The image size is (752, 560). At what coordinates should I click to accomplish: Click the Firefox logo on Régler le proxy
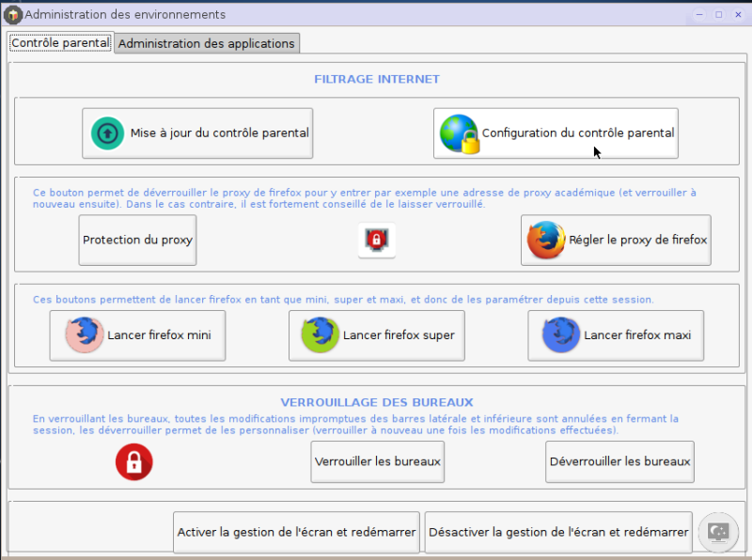[x=546, y=240]
